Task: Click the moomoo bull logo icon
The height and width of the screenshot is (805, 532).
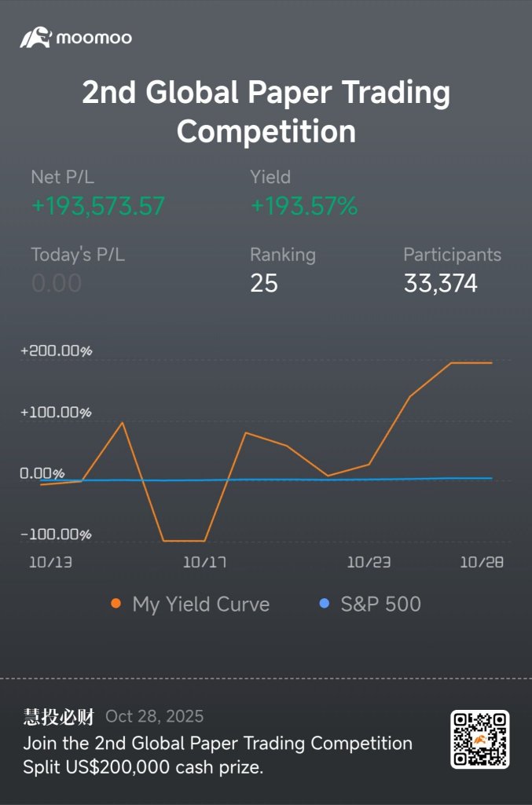Action: coord(35,38)
